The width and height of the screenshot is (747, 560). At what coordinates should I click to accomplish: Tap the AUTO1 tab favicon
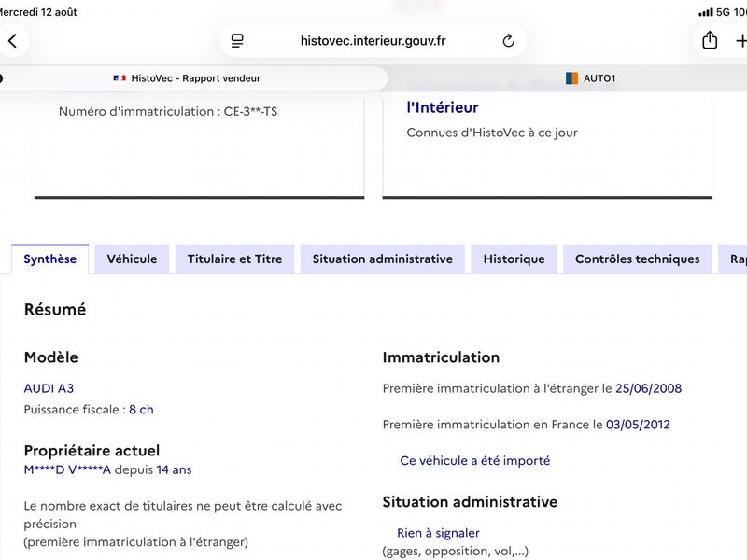click(571, 78)
